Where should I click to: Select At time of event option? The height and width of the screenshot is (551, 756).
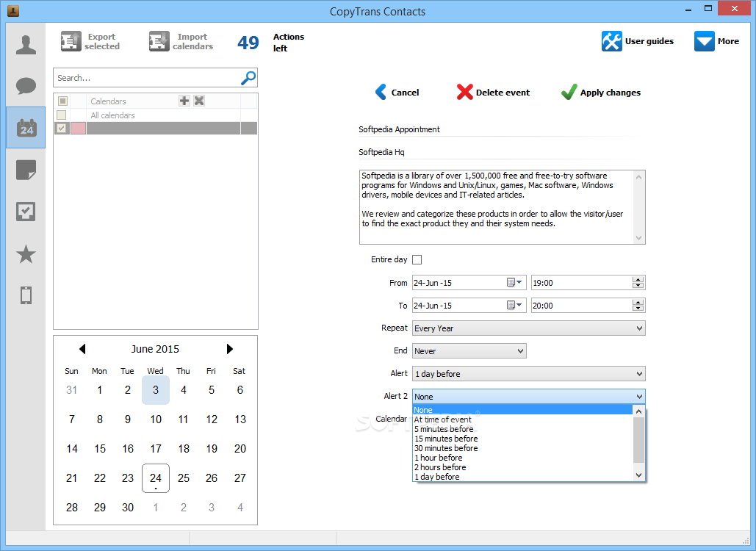pyautogui.click(x=522, y=420)
